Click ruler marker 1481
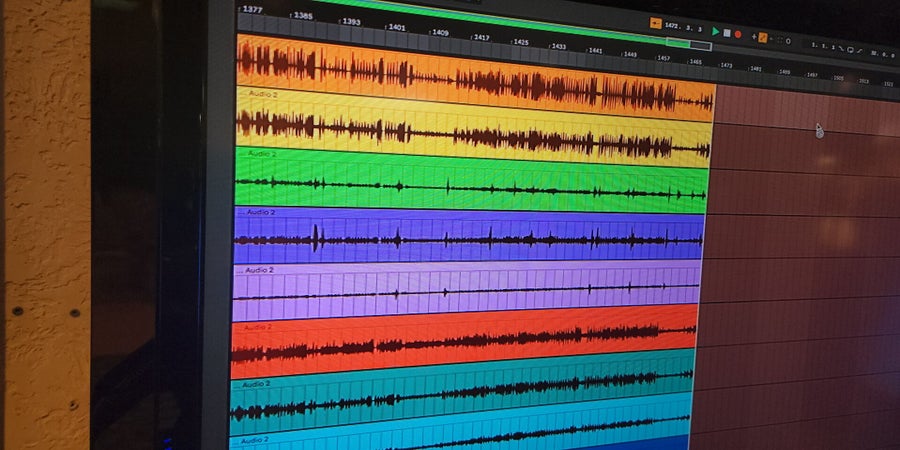This screenshot has height=450, width=900. [756, 68]
